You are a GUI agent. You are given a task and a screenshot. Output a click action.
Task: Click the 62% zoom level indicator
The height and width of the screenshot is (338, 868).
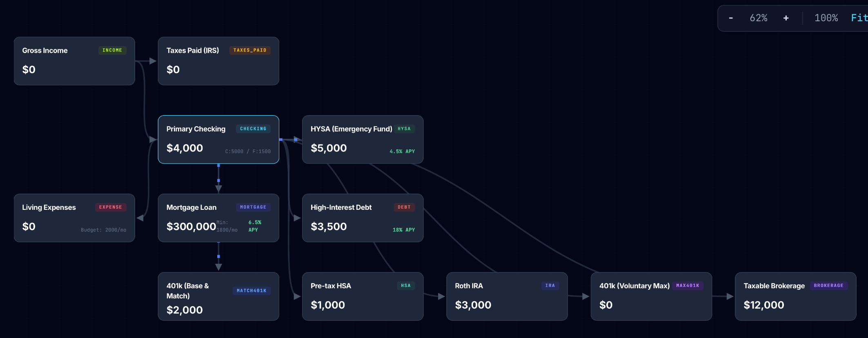(759, 18)
